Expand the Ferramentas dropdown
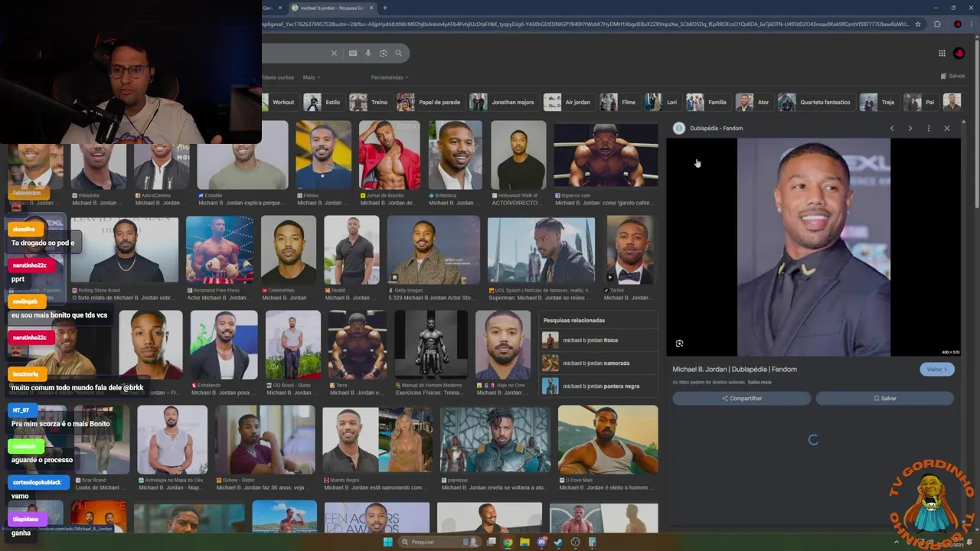This screenshot has height=551, width=980. point(390,77)
